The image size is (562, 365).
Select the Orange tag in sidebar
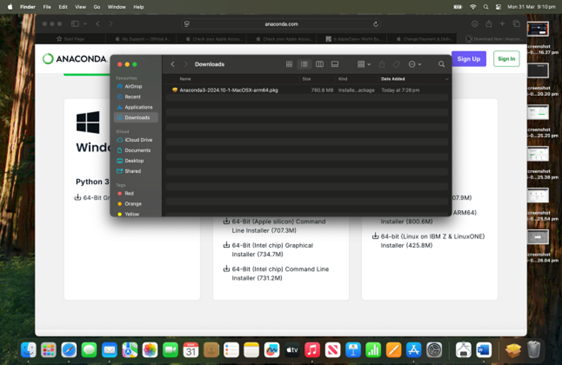[133, 204]
